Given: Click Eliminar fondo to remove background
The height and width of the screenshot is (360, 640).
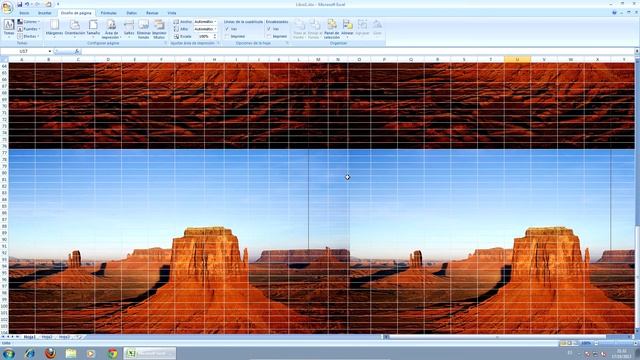Looking at the screenshot, I should point(143,29).
